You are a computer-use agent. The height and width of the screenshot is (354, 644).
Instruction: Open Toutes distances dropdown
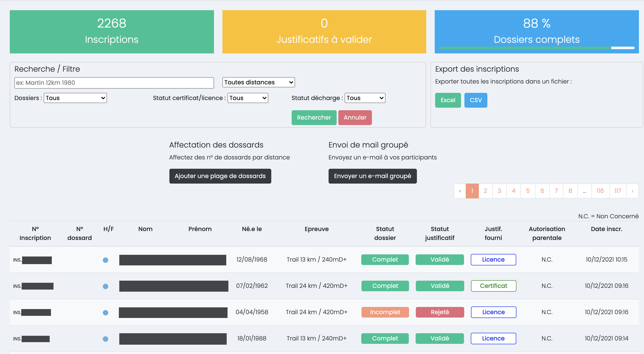pyautogui.click(x=259, y=82)
